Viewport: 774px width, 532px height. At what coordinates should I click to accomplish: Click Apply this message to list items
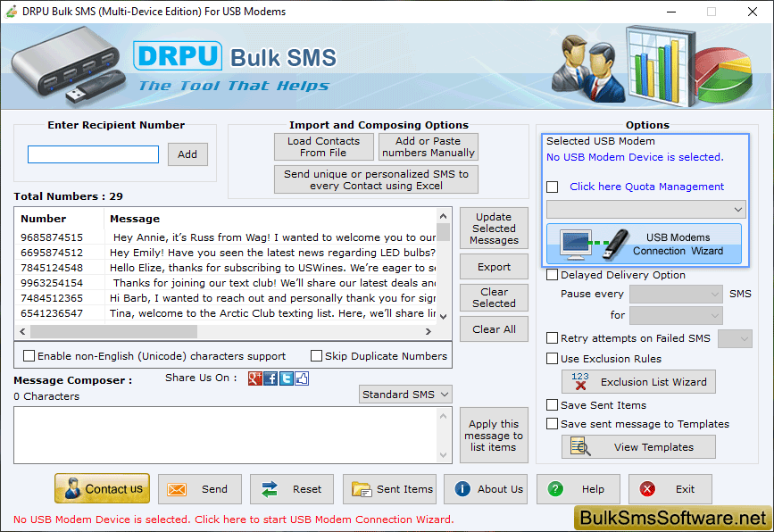click(494, 436)
